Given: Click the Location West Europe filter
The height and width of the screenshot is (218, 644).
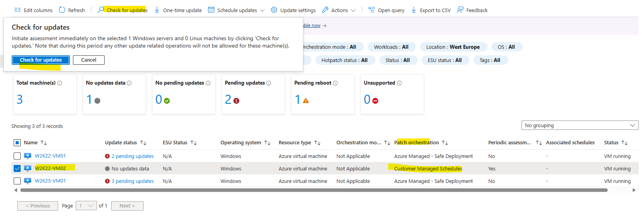Looking at the screenshot, I should [453, 47].
